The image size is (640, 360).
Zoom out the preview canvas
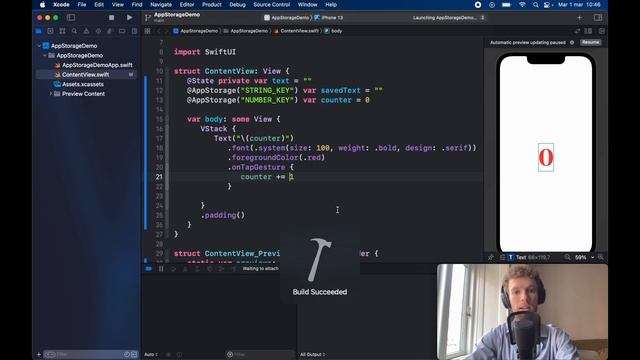pyautogui.click(x=567, y=258)
